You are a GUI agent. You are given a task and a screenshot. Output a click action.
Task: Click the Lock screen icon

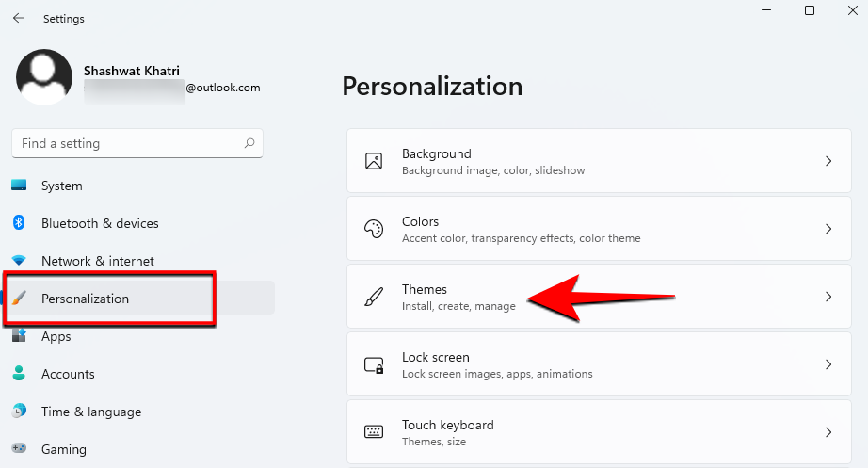374,364
